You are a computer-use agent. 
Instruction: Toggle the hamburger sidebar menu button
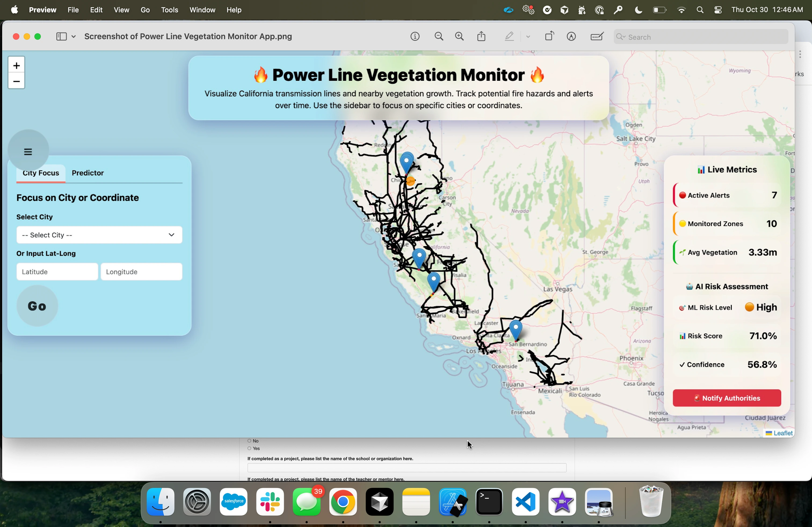pos(28,150)
